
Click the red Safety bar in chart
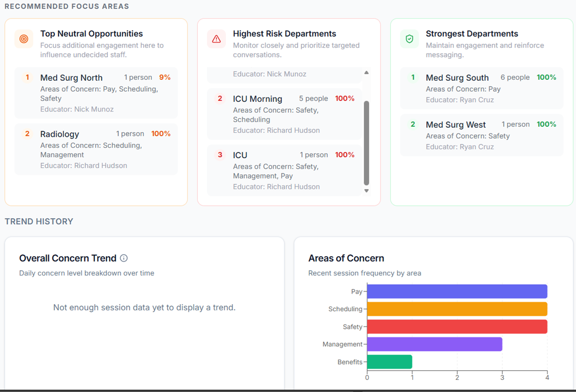[x=457, y=326]
